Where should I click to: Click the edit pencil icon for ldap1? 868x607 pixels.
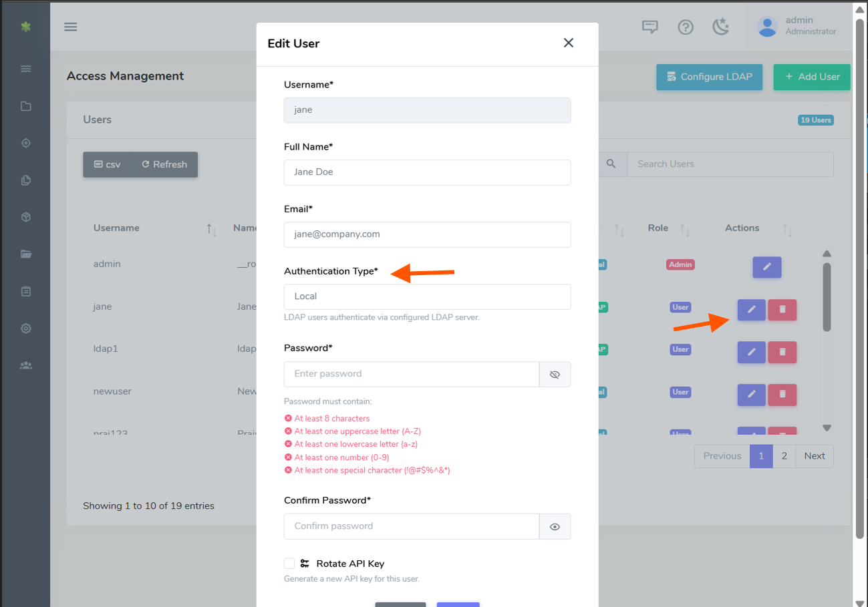(751, 352)
